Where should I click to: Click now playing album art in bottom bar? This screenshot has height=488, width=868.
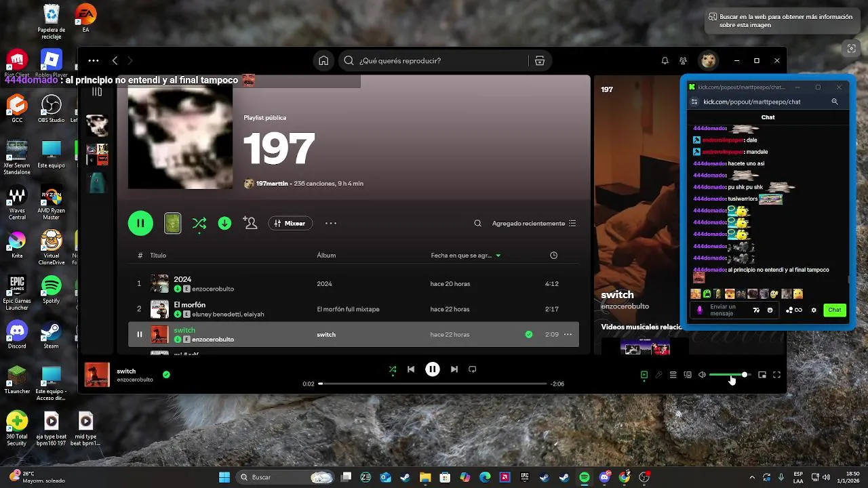(x=97, y=375)
